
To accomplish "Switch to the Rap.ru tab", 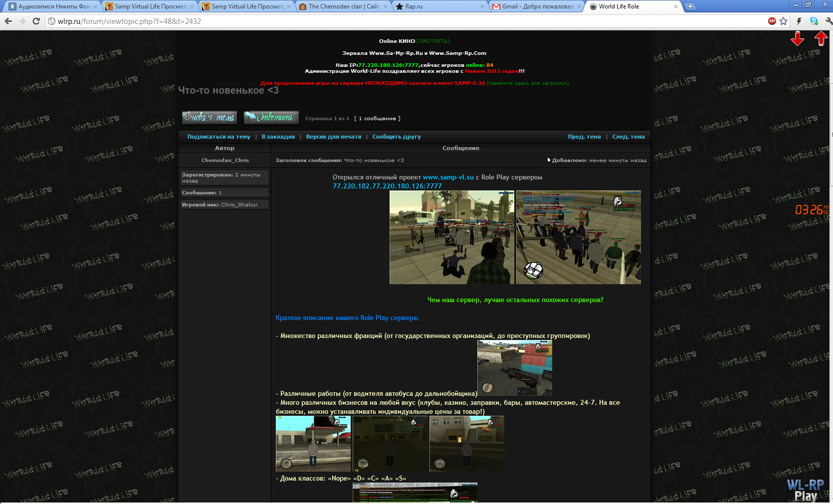I will tap(438, 6).
